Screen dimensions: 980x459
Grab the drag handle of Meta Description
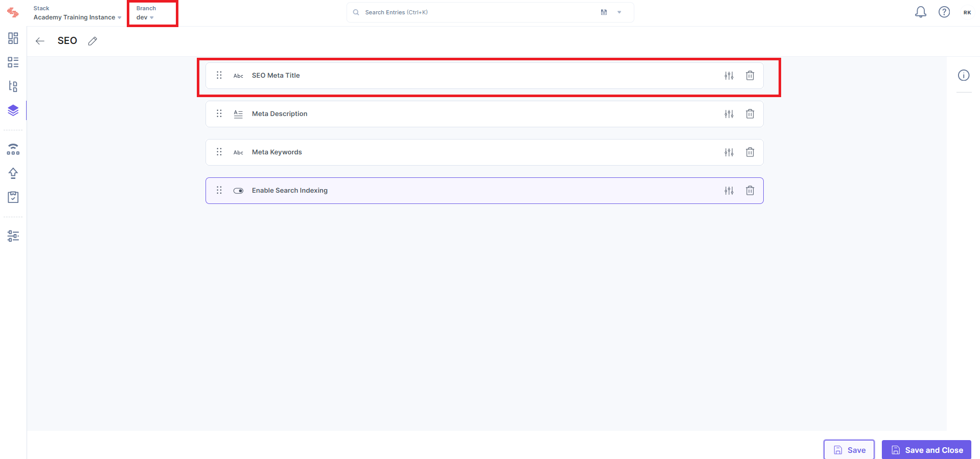click(x=219, y=113)
